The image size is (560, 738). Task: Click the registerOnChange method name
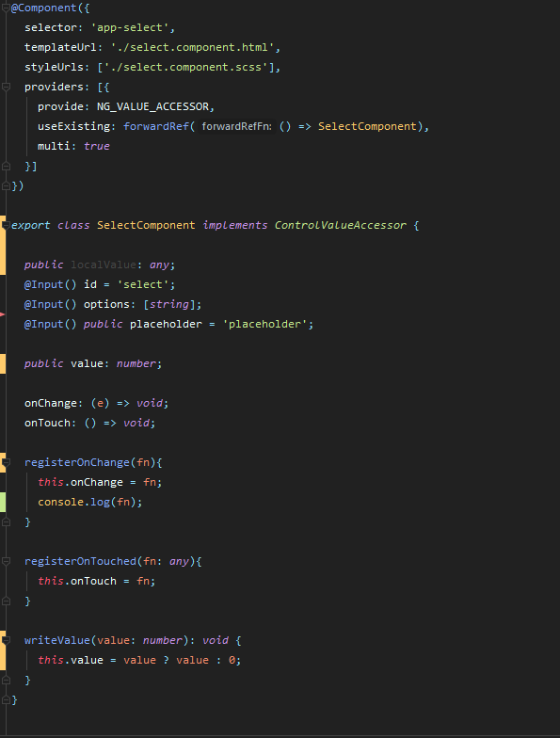77,463
